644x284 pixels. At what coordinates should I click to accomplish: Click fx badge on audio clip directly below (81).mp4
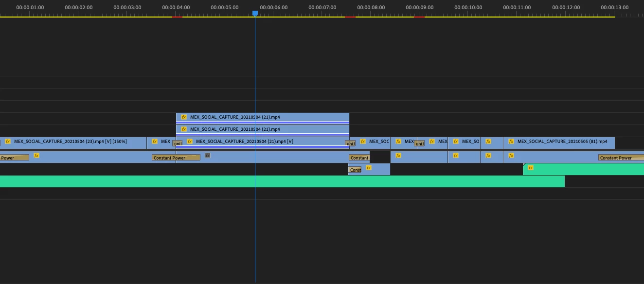point(511,156)
